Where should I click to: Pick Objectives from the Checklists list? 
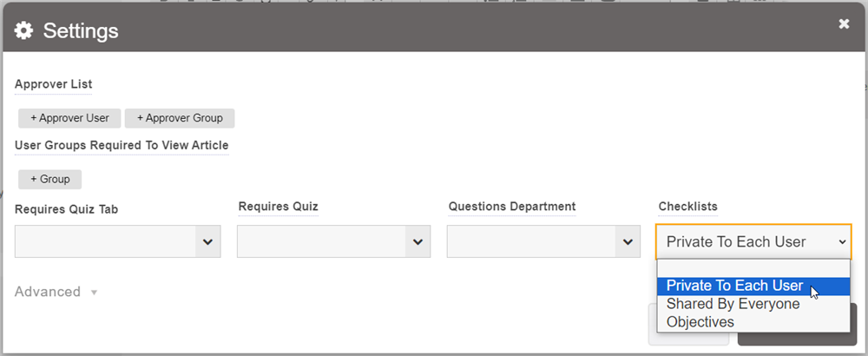tap(700, 322)
